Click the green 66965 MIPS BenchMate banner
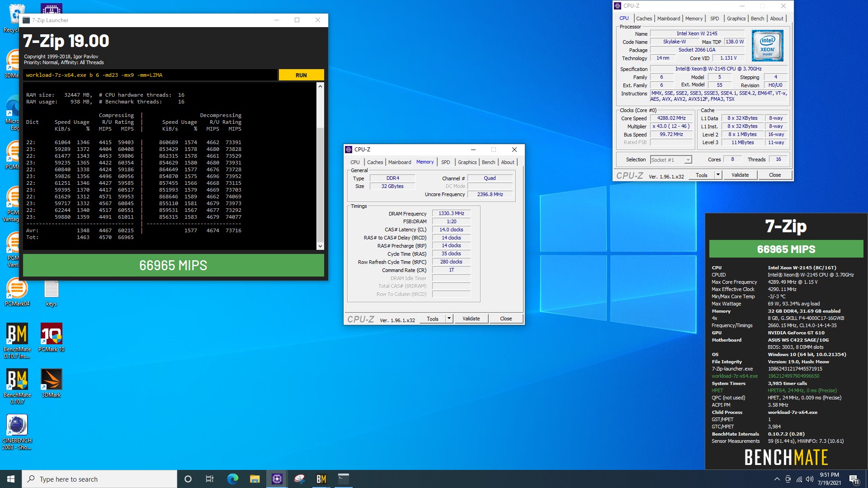The width and height of the screenshot is (868, 488). point(786,249)
